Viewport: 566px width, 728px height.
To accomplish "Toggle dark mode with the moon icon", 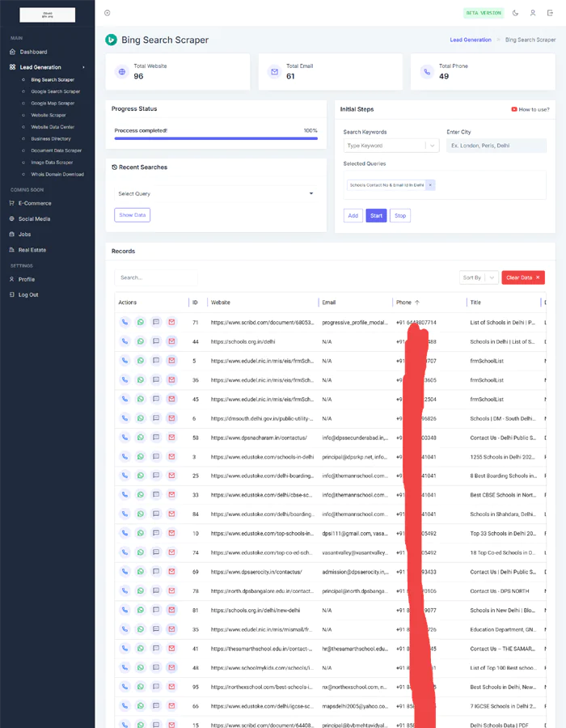I will point(516,13).
